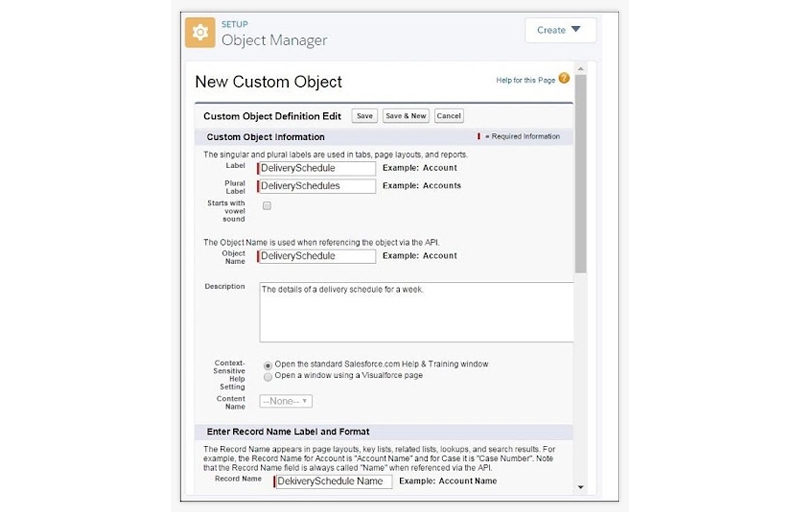Screen dimensions: 800x512
Task: Enable the Starts with vowel sound checkbox
Action: tap(267, 205)
